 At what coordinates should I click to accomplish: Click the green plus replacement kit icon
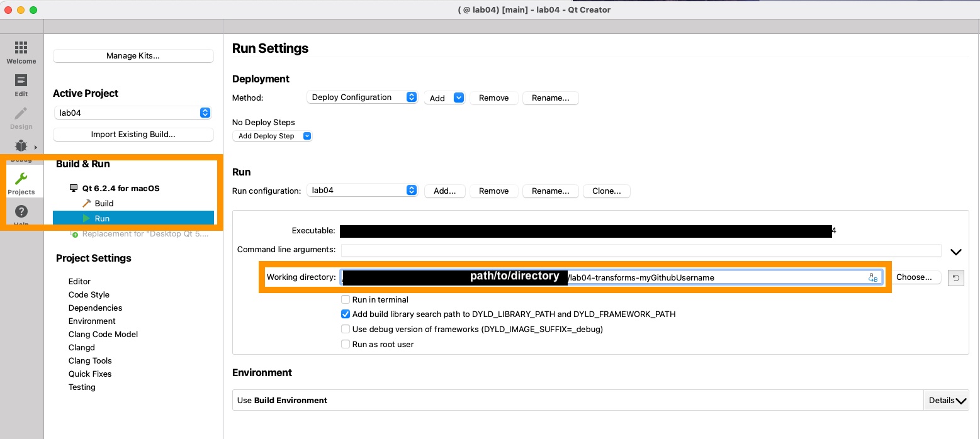[x=74, y=234]
